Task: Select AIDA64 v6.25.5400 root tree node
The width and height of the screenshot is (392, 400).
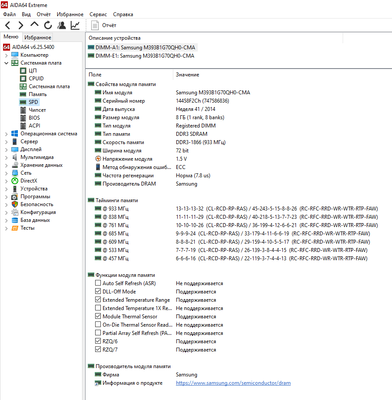Action: 33,47
